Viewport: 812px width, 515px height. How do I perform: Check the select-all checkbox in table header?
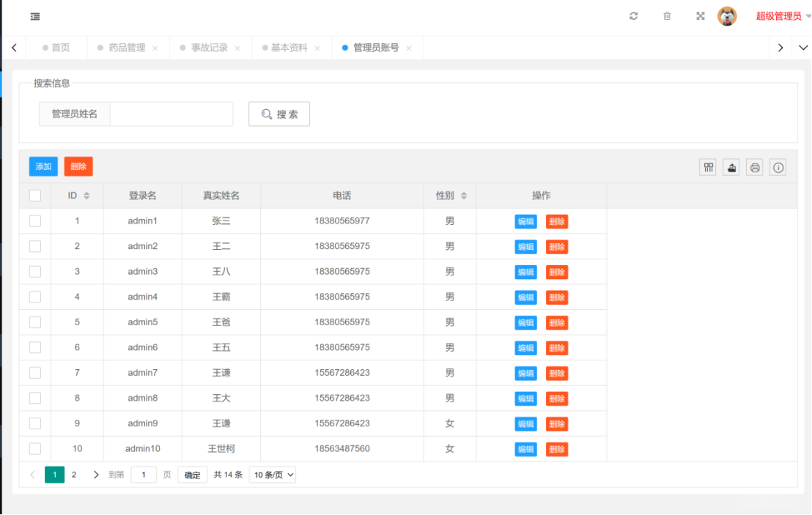point(35,196)
